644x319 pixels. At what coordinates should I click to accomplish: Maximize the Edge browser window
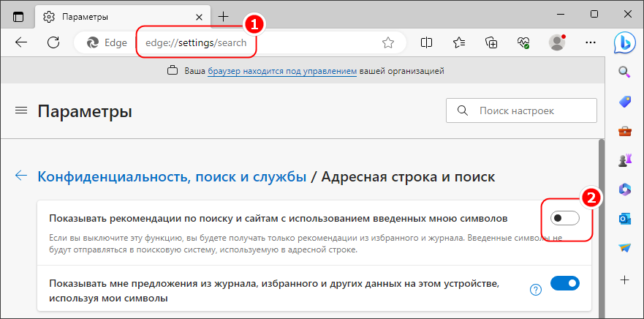pos(594,15)
